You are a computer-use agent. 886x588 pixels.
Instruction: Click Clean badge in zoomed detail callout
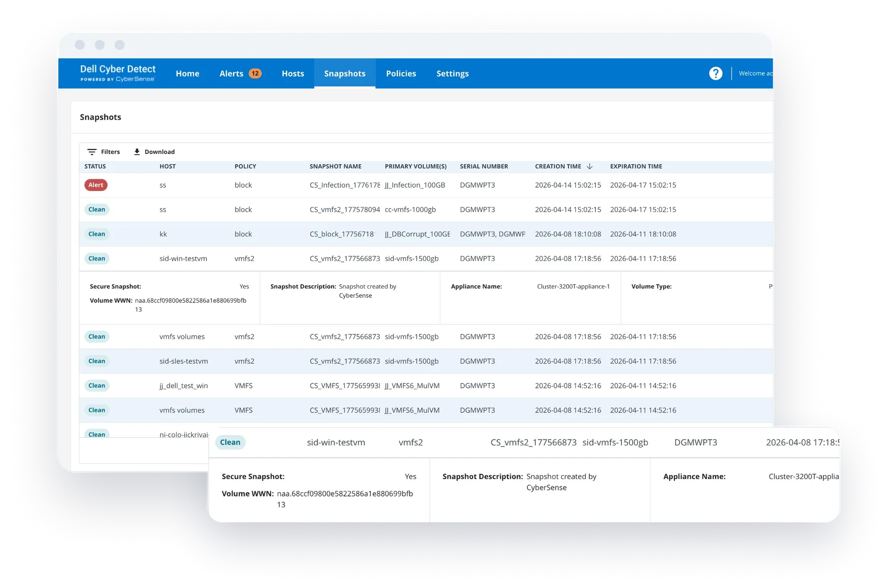(230, 442)
